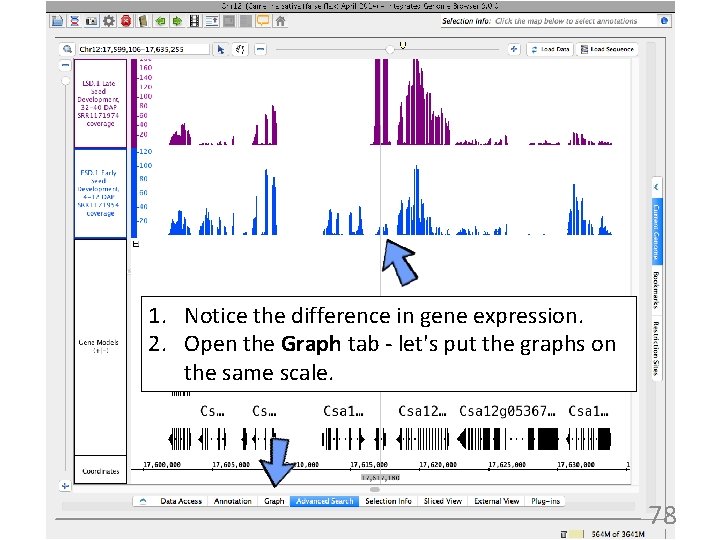Click the film strip toolbar icon

click(x=195, y=21)
